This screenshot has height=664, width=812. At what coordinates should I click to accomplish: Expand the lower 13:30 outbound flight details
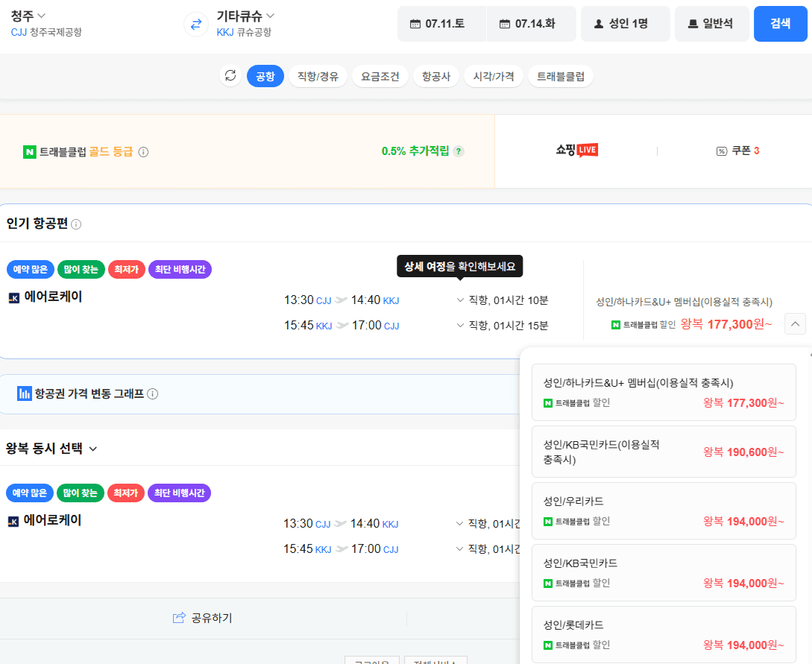tap(459, 524)
